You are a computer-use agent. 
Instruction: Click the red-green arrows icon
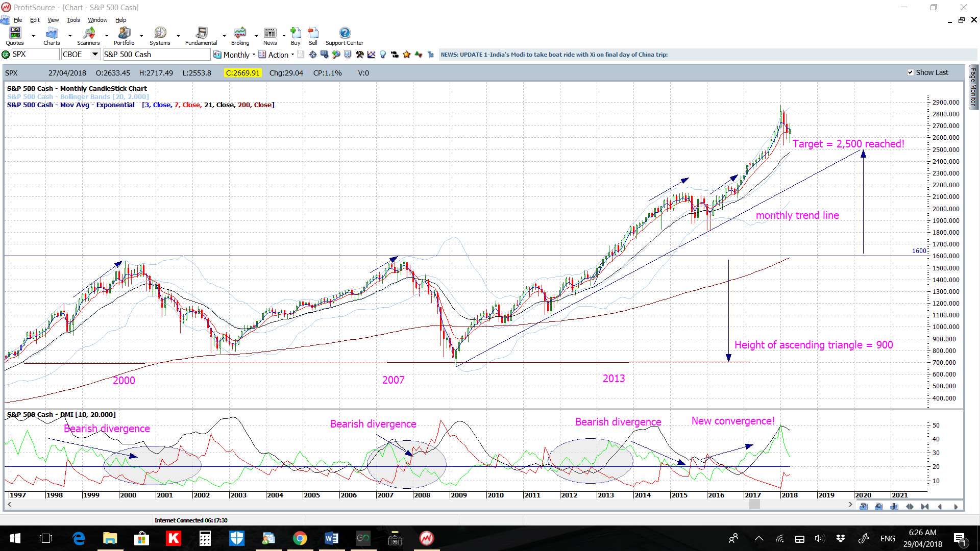[x=419, y=55]
